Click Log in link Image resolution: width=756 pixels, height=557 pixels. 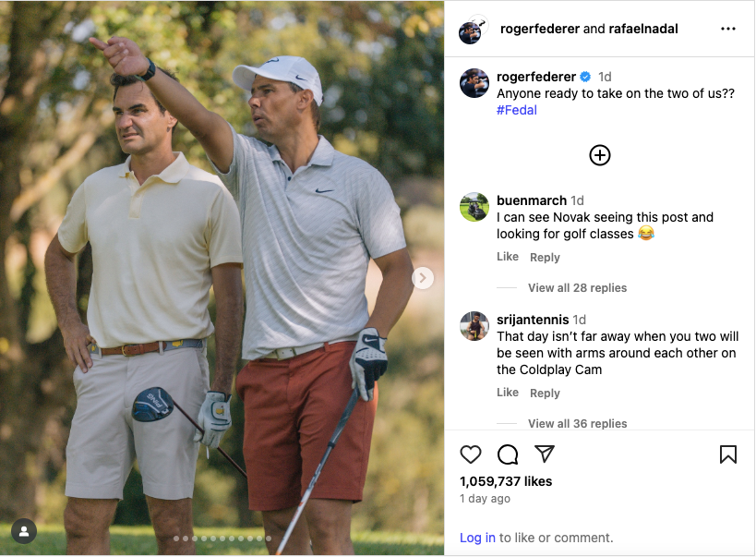tap(477, 538)
